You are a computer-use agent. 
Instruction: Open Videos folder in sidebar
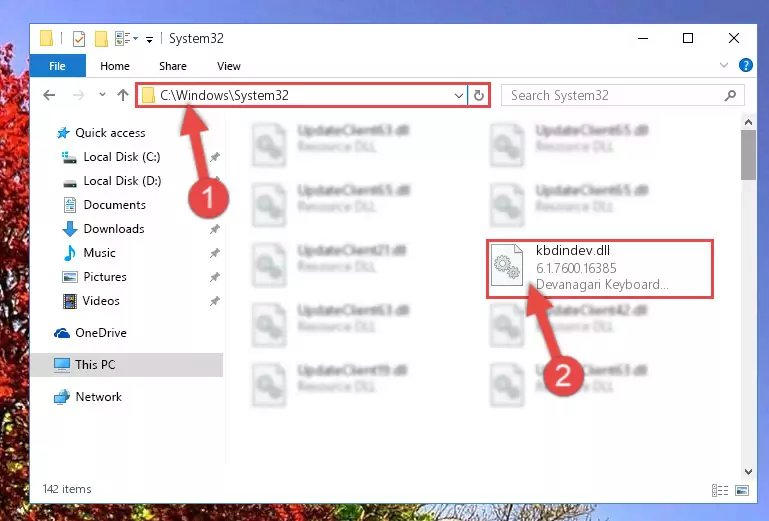pyautogui.click(x=101, y=301)
